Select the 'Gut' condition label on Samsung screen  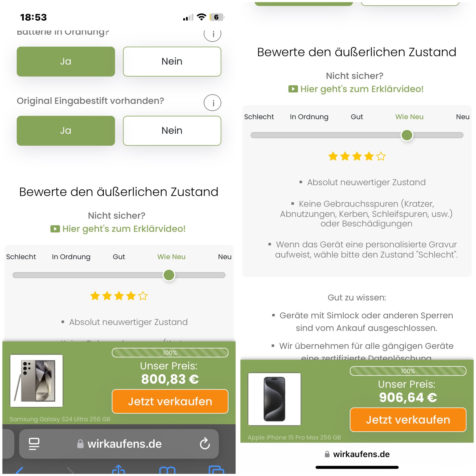pyautogui.click(x=119, y=257)
